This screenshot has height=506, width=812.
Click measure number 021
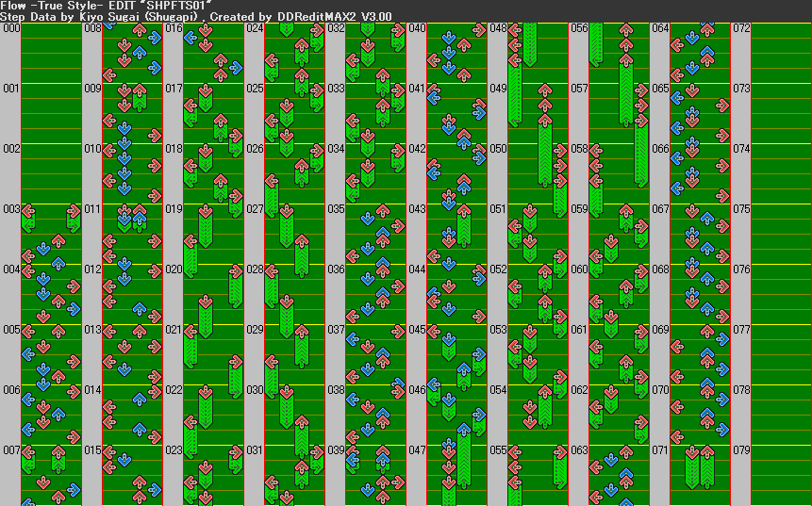(174, 330)
